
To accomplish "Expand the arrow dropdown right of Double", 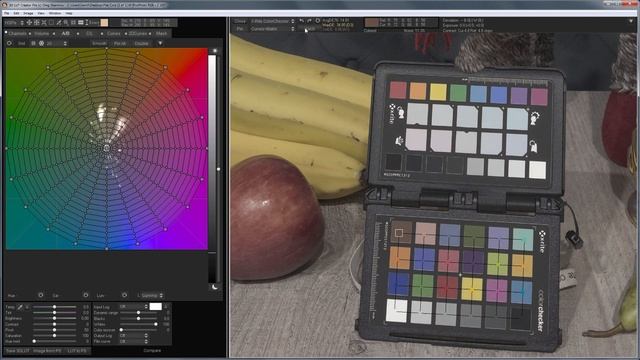I will point(160,43).
